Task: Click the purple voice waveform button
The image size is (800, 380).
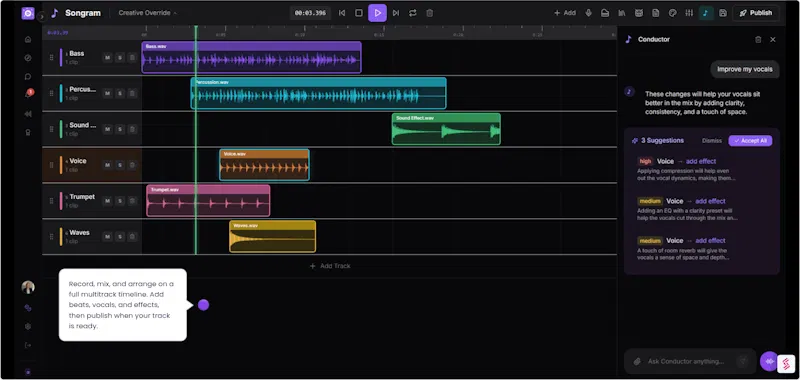Action: pos(769,361)
